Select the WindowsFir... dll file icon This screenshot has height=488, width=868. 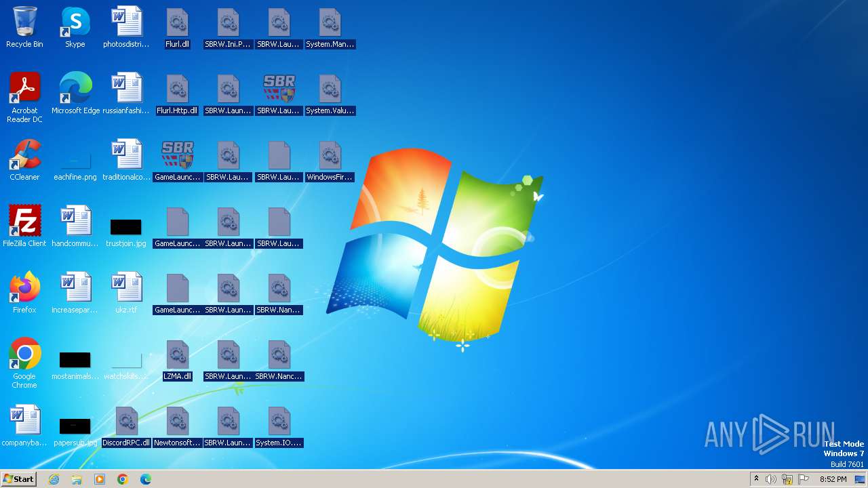click(330, 161)
